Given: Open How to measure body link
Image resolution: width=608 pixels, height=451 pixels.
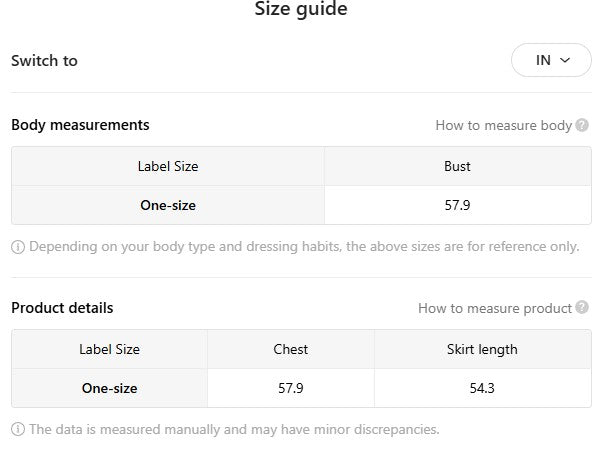Looking at the screenshot, I should coord(503,125).
